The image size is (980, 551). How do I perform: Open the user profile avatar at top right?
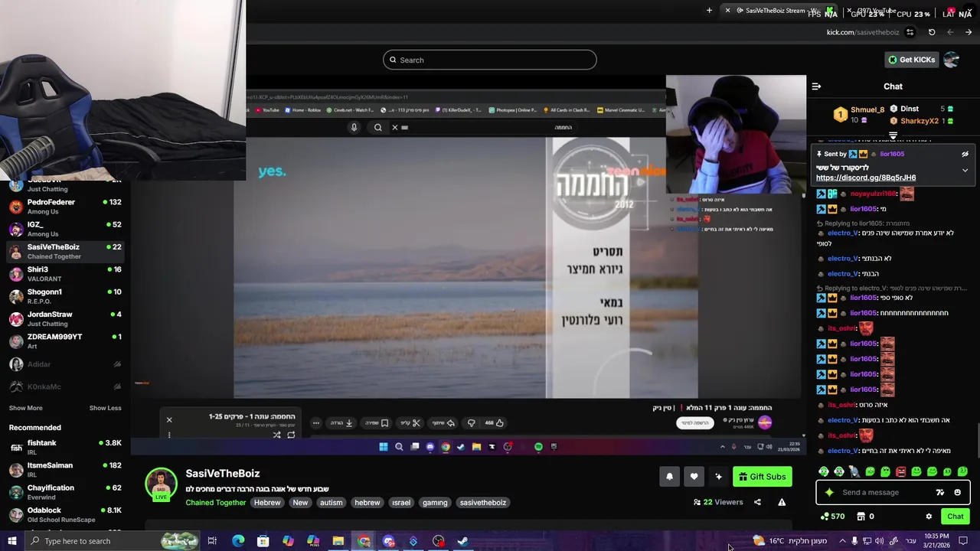(x=952, y=60)
